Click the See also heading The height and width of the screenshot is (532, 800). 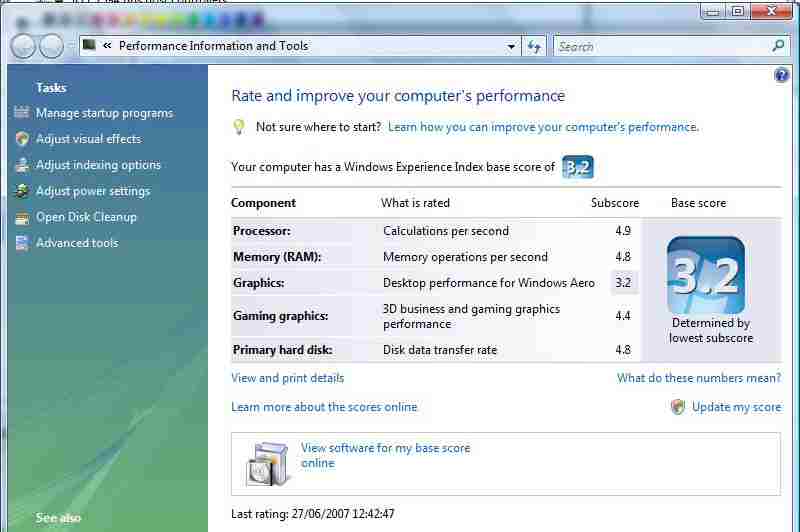[58, 518]
